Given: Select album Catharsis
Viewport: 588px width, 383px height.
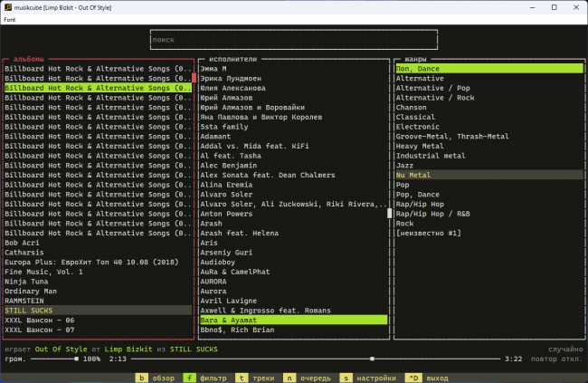Looking at the screenshot, I should point(98,253).
